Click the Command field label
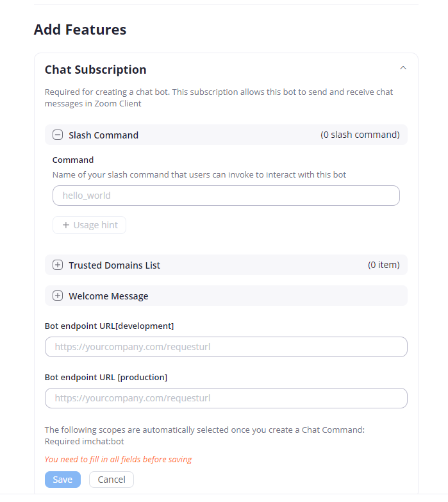Image resolution: width=448 pixels, height=502 pixels. [x=73, y=160]
